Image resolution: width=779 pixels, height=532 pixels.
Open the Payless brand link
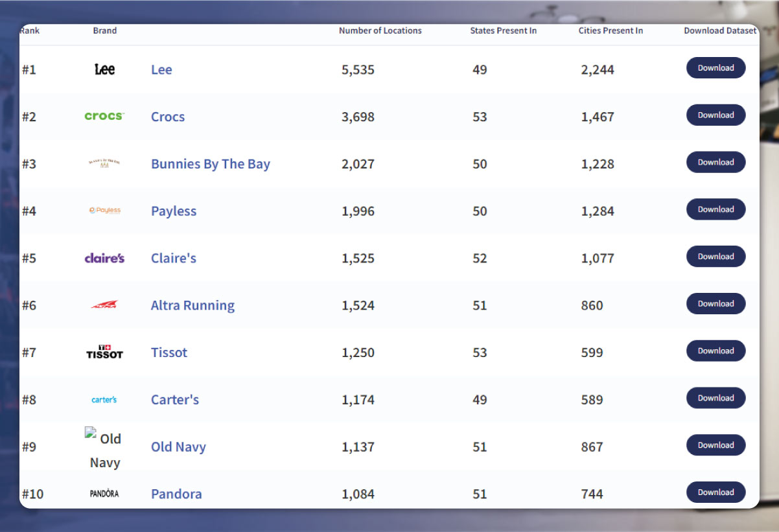[174, 211]
